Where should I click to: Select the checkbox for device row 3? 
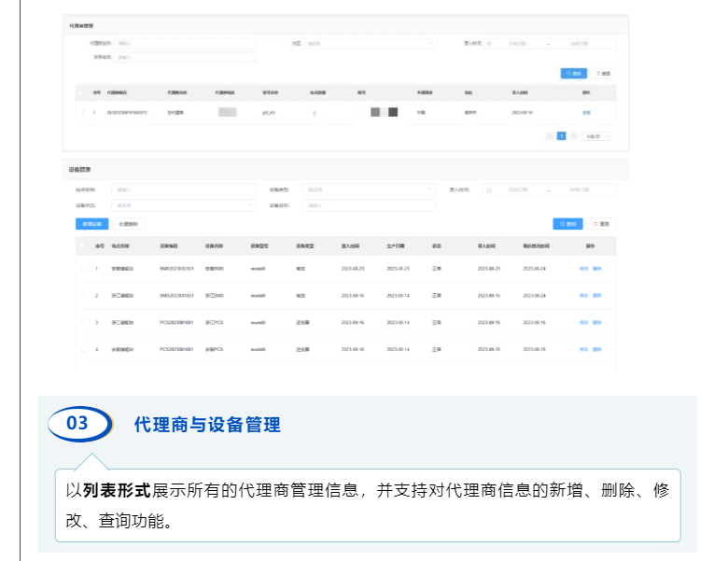[82, 322]
